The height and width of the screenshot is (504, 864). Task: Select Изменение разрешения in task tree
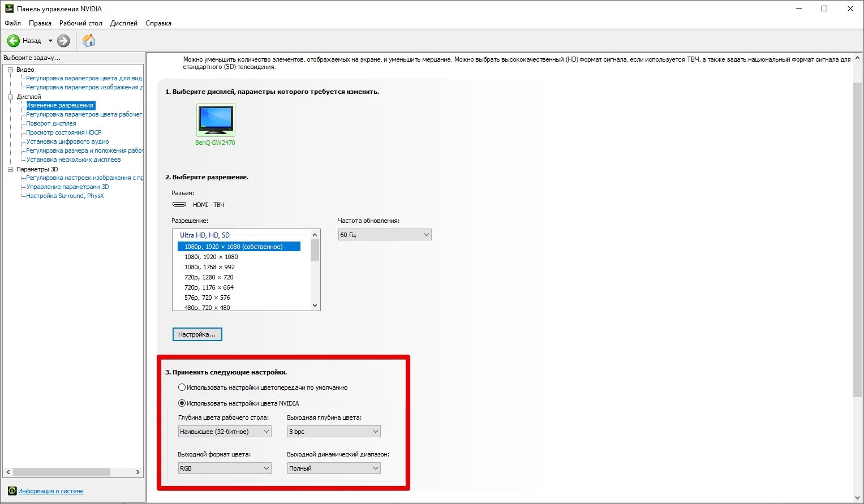point(60,106)
